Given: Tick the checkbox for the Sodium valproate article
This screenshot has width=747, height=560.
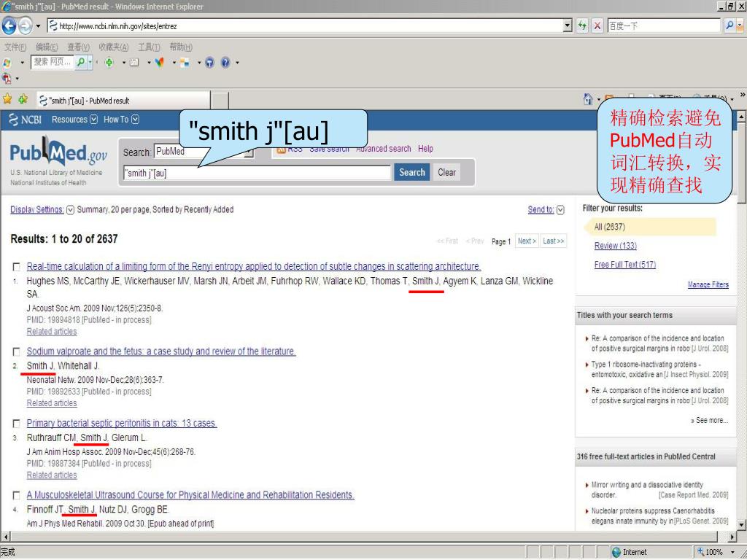Looking at the screenshot, I should [16, 352].
